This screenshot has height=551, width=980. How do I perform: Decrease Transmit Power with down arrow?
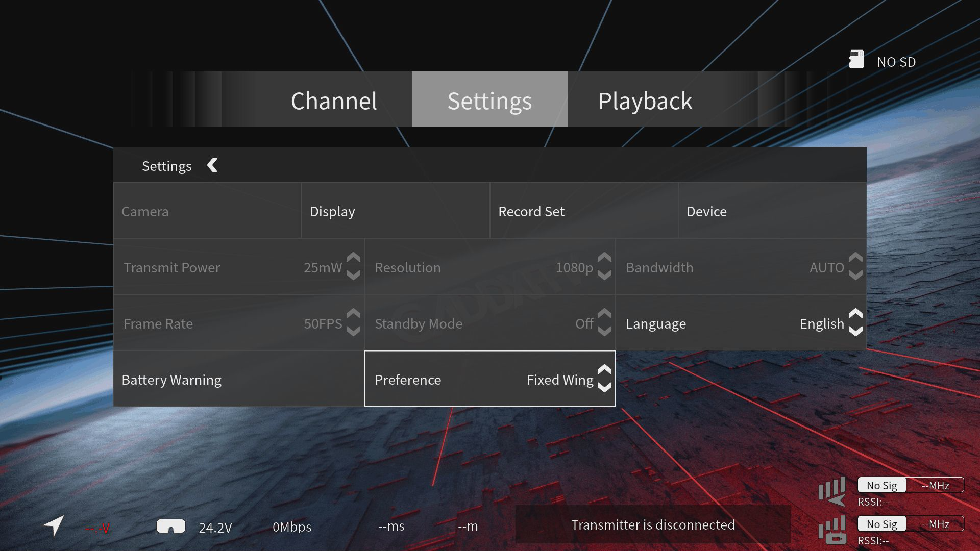(353, 275)
